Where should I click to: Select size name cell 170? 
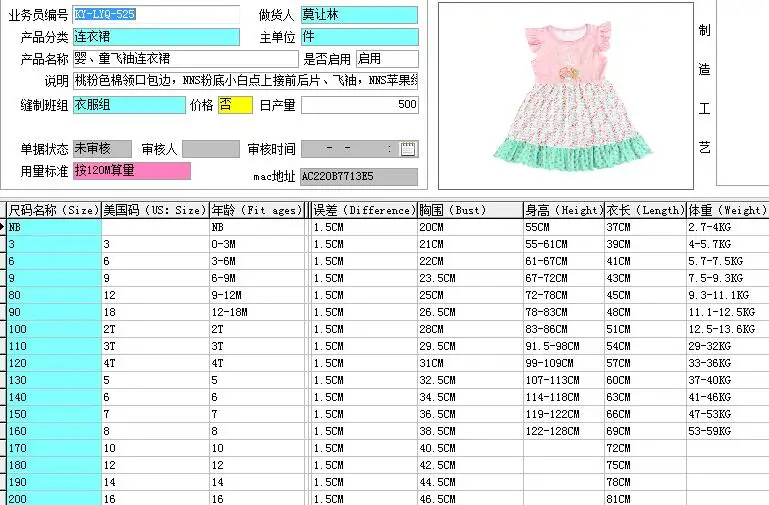[x=54, y=448]
